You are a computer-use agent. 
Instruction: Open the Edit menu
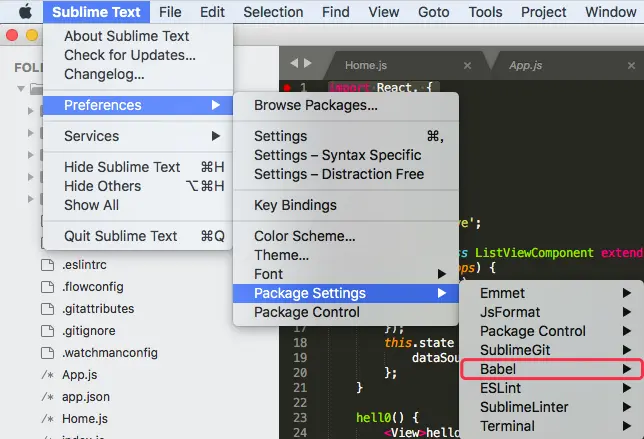212,12
